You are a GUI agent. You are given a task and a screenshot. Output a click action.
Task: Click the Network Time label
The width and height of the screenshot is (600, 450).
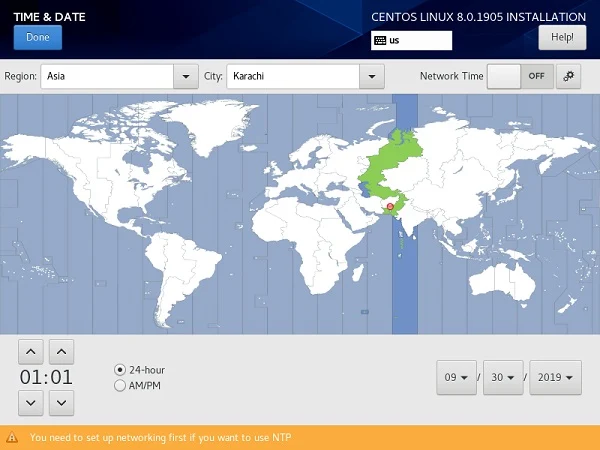[452, 76]
